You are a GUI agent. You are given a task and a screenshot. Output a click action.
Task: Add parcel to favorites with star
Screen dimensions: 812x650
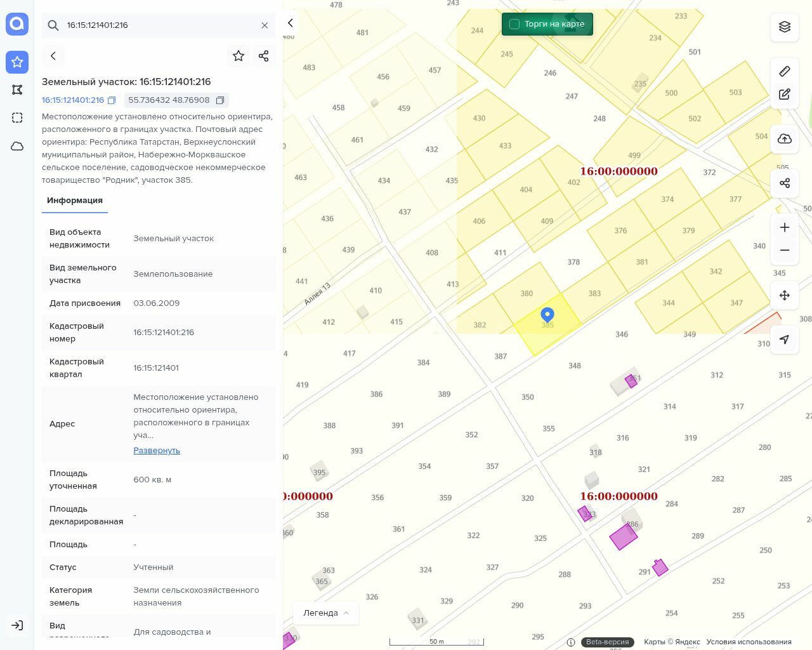tap(239, 56)
